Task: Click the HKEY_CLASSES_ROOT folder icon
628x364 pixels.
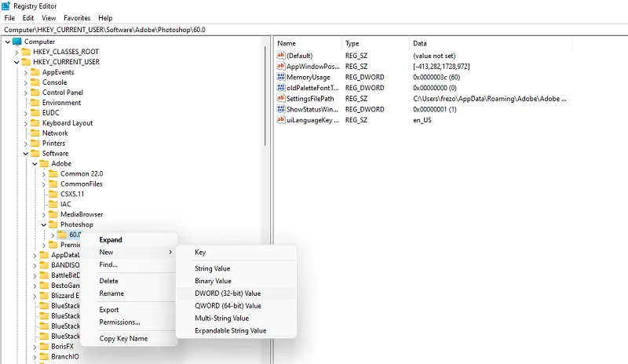Action: tap(26, 52)
